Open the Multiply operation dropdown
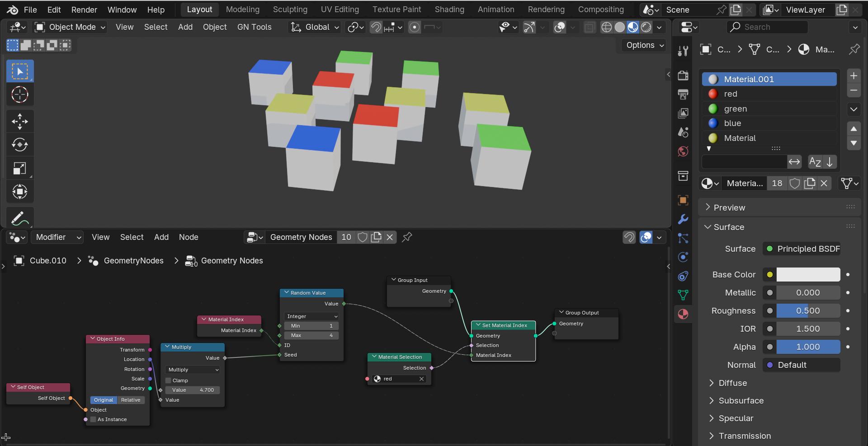Viewport: 868px width, 446px height. pyautogui.click(x=193, y=370)
